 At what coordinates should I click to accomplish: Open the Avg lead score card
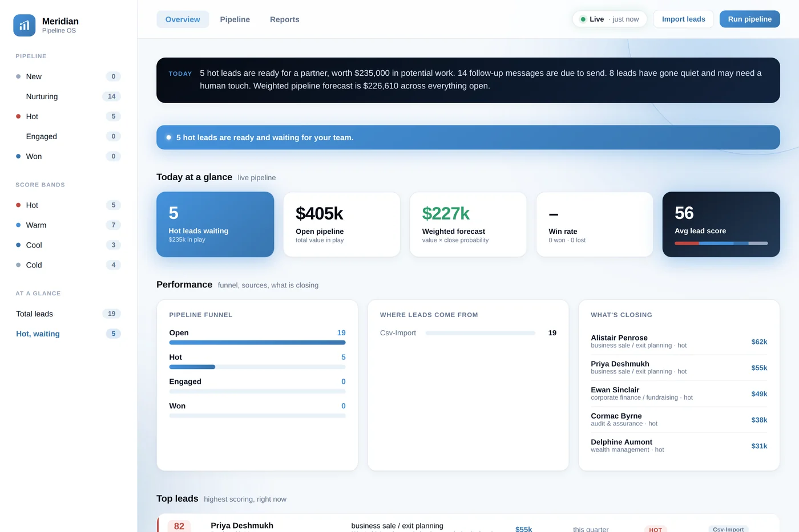[x=721, y=224]
